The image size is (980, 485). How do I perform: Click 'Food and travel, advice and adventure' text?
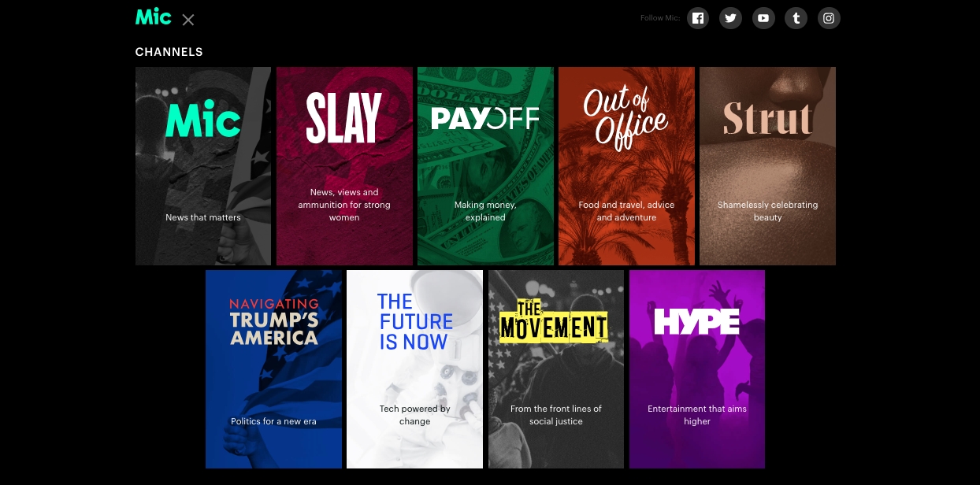tap(626, 211)
